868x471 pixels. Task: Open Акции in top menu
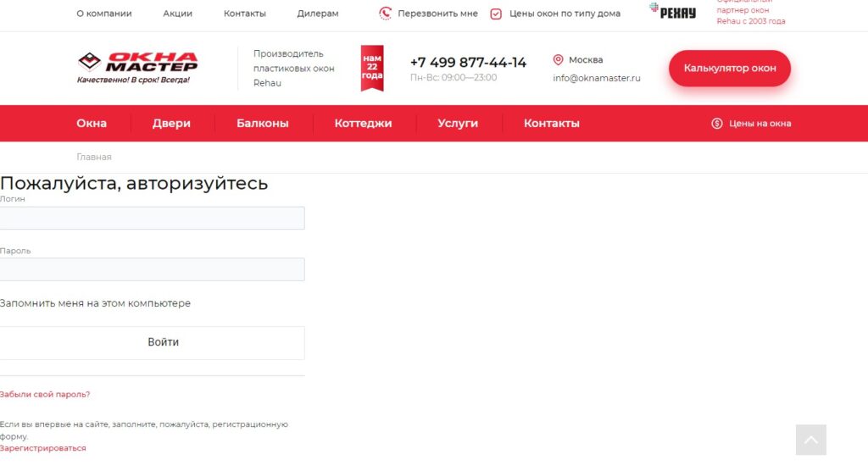[x=178, y=14]
